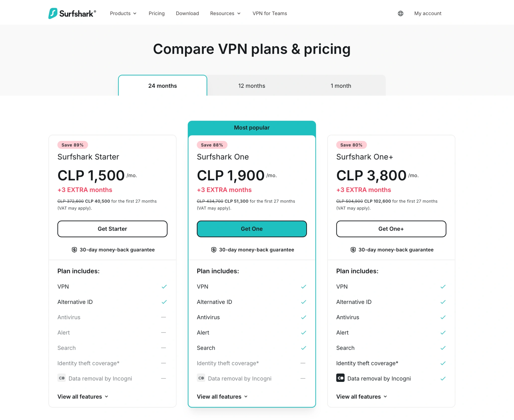Expand View all features under Surfshark One
This screenshot has width=514, height=420.
point(222,396)
